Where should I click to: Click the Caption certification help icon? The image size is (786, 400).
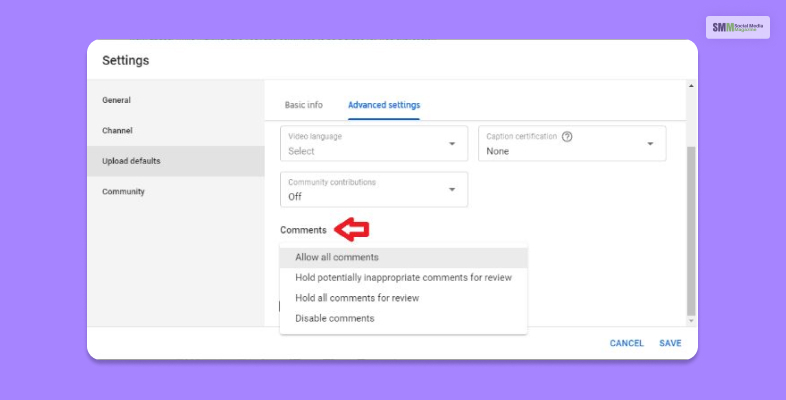[x=567, y=136]
